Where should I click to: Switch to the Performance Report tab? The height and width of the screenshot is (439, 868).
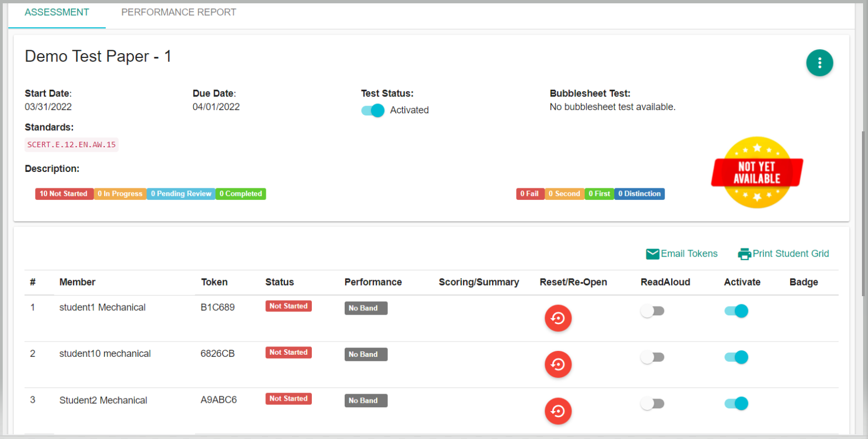coord(179,12)
